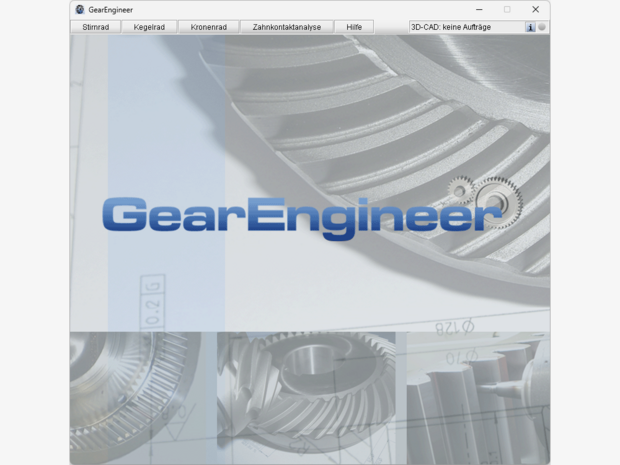Close the GearEngineer window
The height and width of the screenshot is (465, 620).
coord(535,9)
